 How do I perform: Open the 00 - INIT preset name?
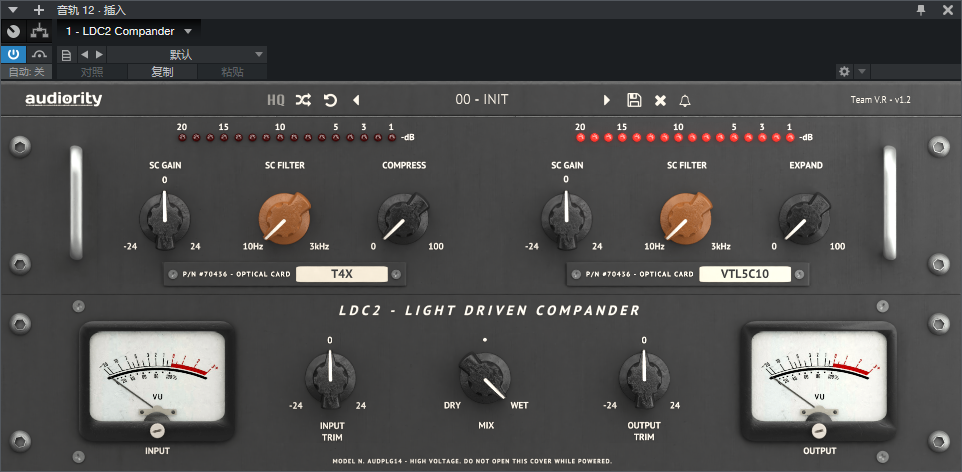482,99
